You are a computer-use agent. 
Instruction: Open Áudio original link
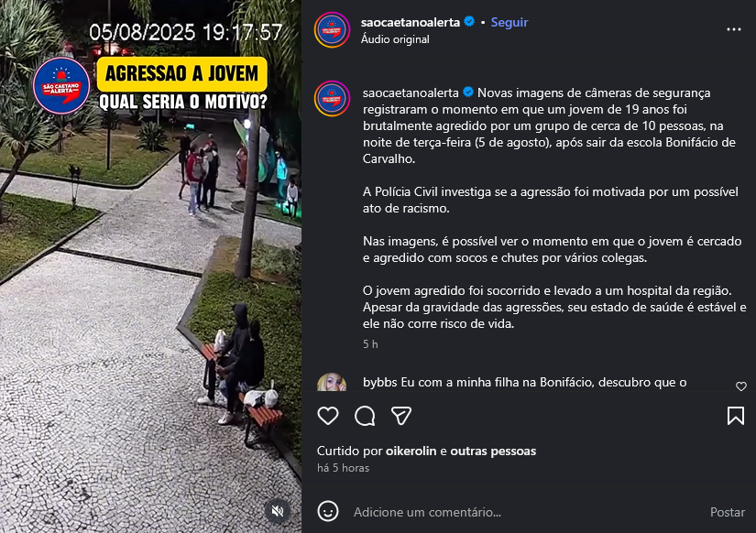pyautogui.click(x=395, y=39)
